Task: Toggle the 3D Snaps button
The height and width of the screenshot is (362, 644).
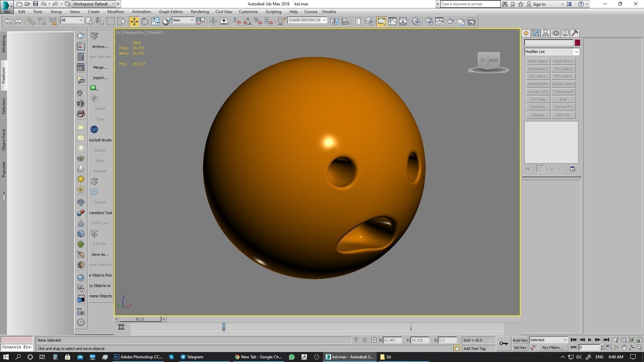Action: (x=236, y=21)
